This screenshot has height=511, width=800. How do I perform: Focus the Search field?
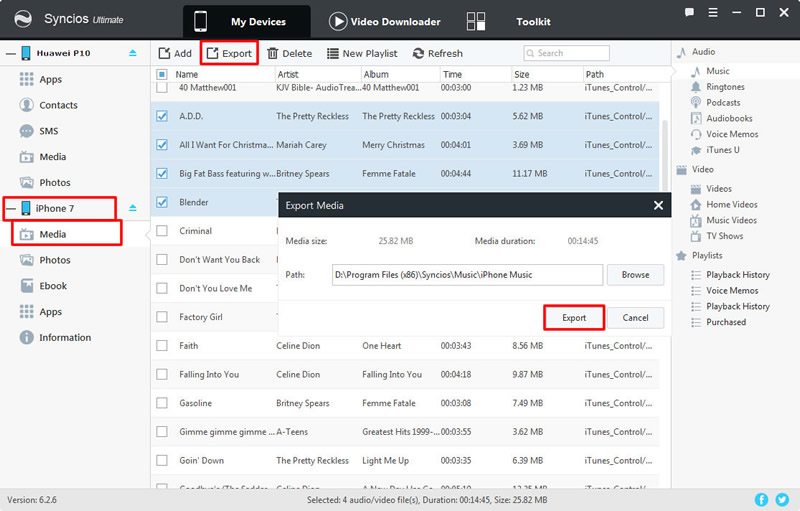click(x=566, y=53)
